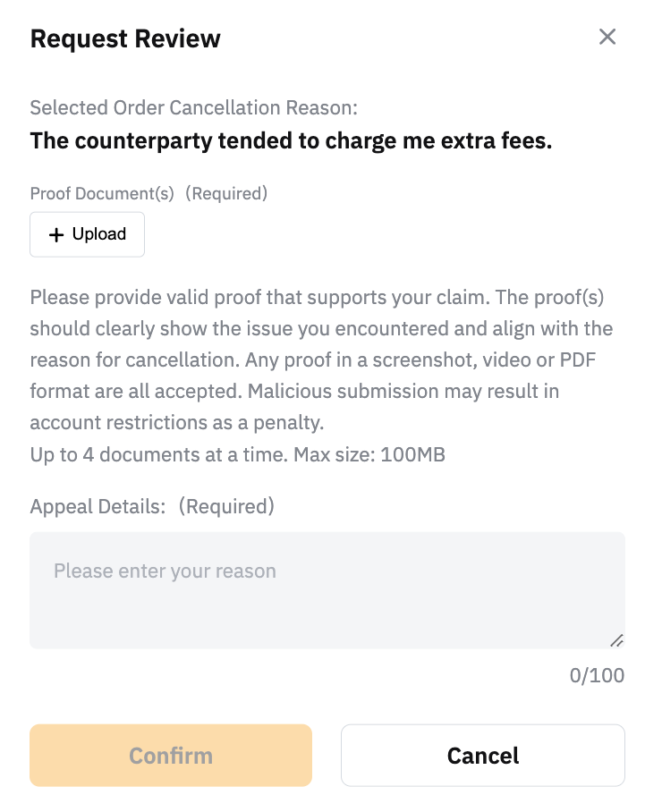Click the "Appeal Details:" label
Image resolution: width=662 pixels, height=812 pixels.
(98, 507)
